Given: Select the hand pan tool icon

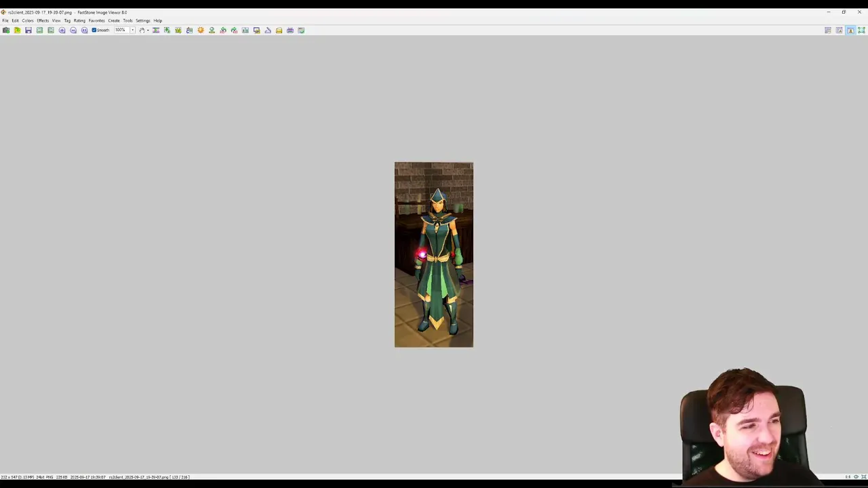Looking at the screenshot, I should 142,30.
